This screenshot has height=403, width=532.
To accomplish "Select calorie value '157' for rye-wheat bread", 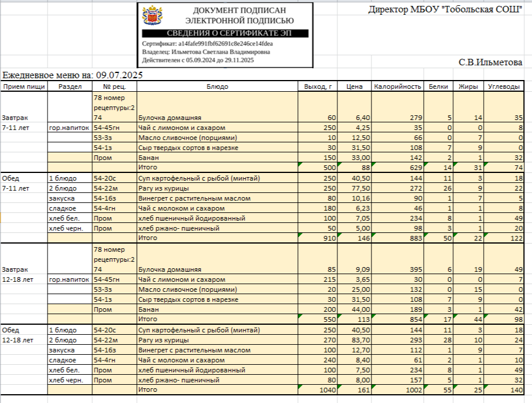I will click(x=397, y=380).
